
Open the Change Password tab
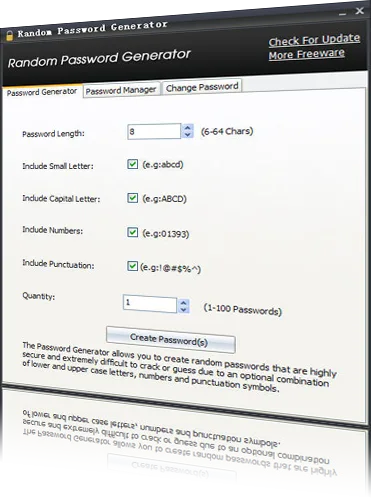[202, 87]
